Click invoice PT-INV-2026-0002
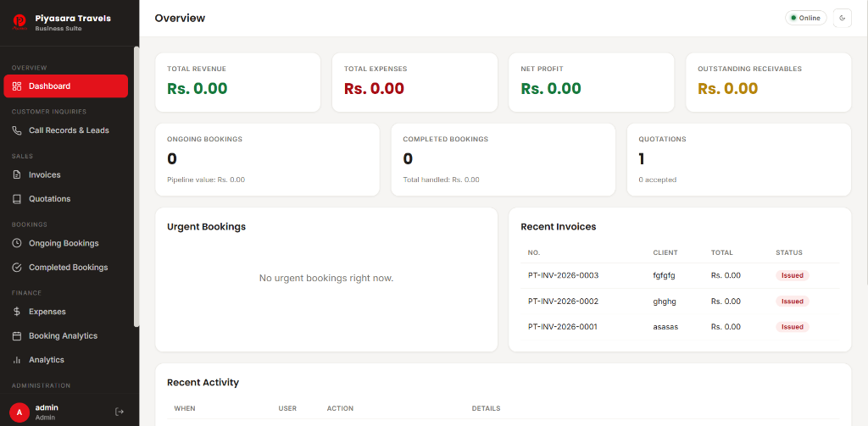The width and height of the screenshot is (868, 426). [x=563, y=302]
